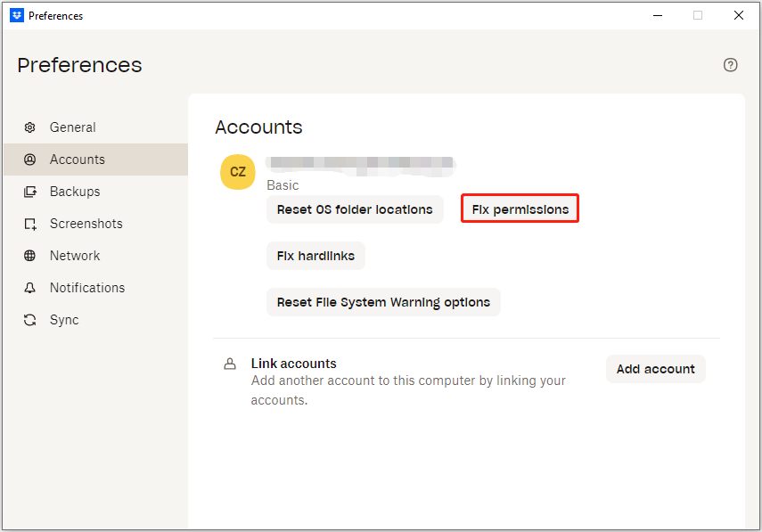
Task: Click Reset File System Warning options
Action: (383, 301)
